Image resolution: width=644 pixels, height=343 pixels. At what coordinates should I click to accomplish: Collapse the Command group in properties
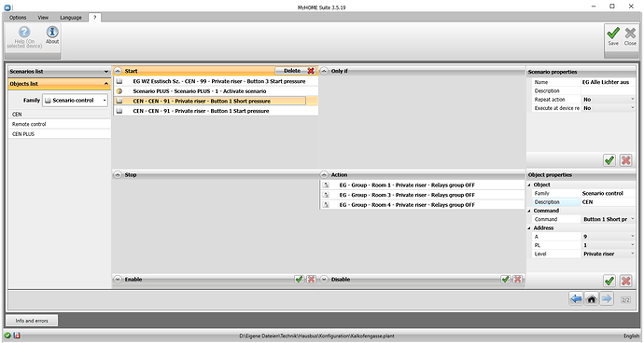coord(529,211)
